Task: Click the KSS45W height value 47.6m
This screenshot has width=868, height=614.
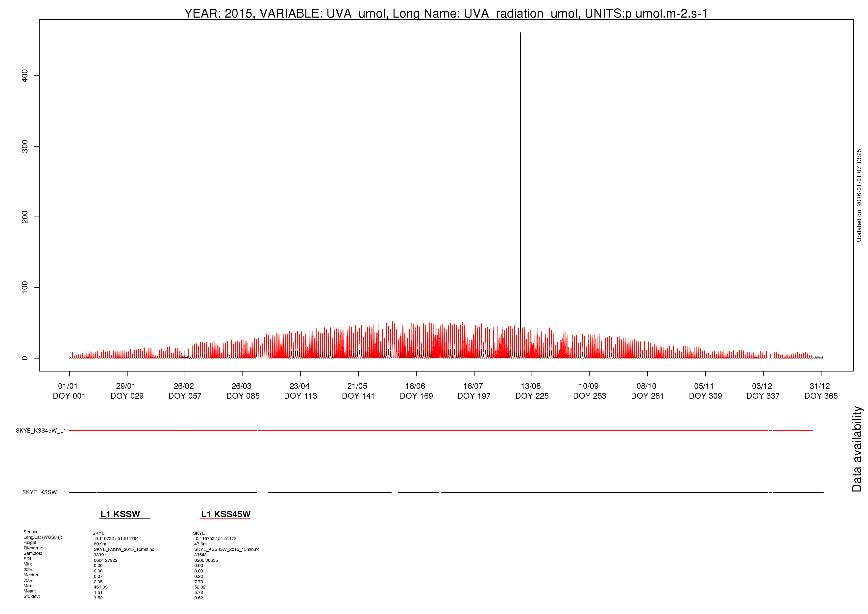Action: (200, 544)
